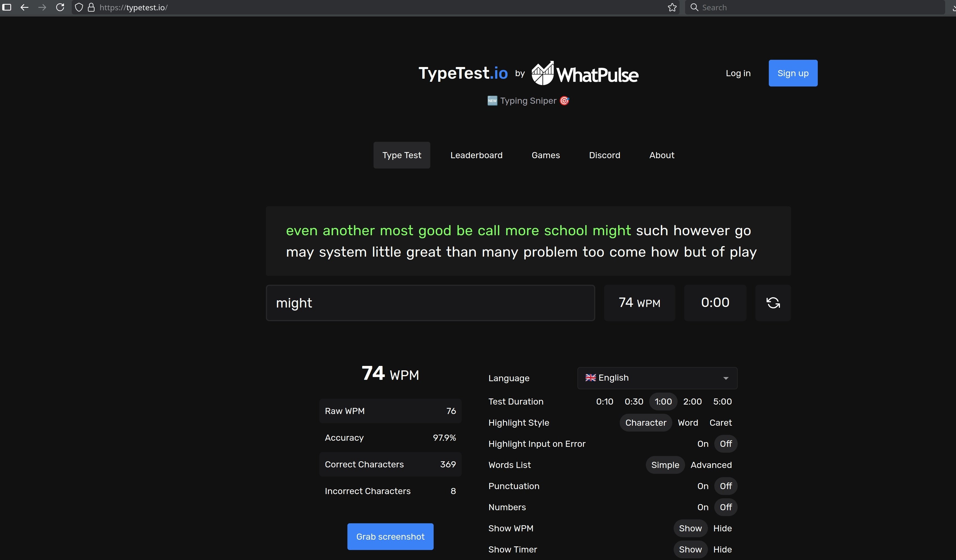Viewport: 956px width, 560px height.
Task: Click Grab screenshot button
Action: (390, 536)
